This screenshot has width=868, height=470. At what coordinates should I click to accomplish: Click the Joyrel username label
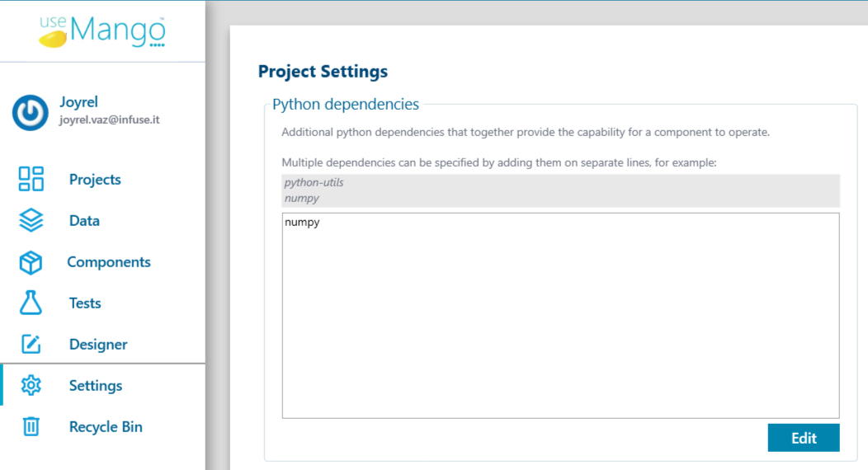click(78, 102)
